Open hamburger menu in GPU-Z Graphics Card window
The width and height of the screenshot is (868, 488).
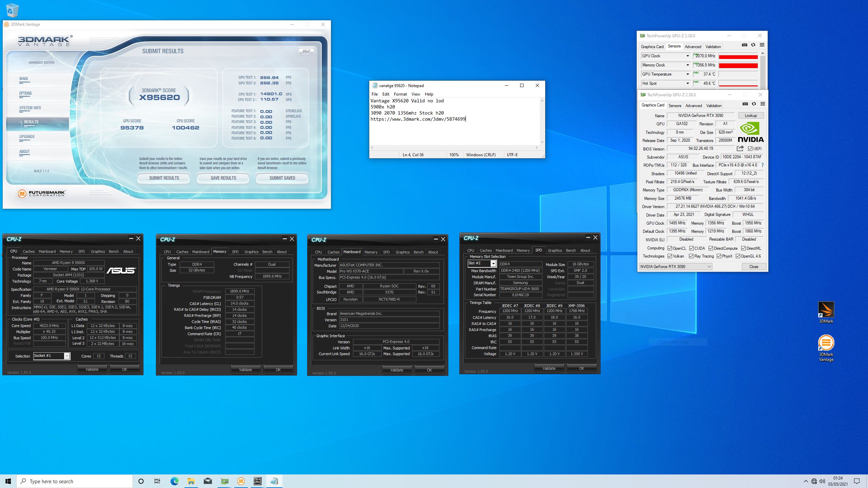(763, 104)
